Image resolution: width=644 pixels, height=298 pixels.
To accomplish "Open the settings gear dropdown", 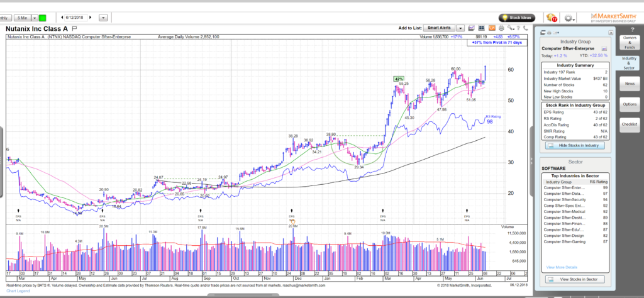I will (x=569, y=18).
